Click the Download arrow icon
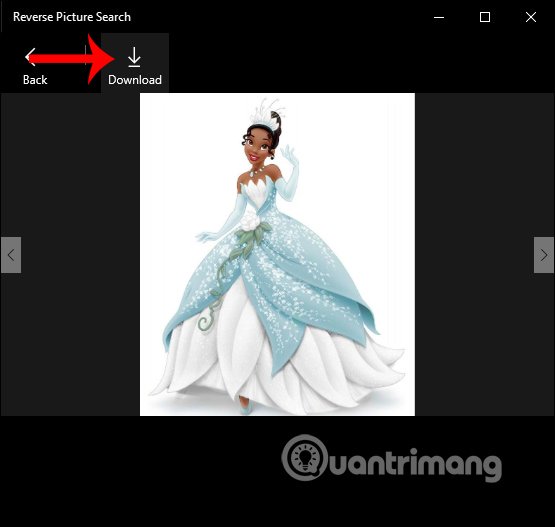 click(x=134, y=57)
